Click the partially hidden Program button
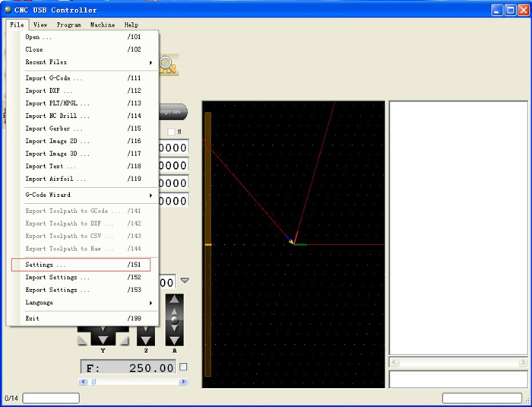 173,112
